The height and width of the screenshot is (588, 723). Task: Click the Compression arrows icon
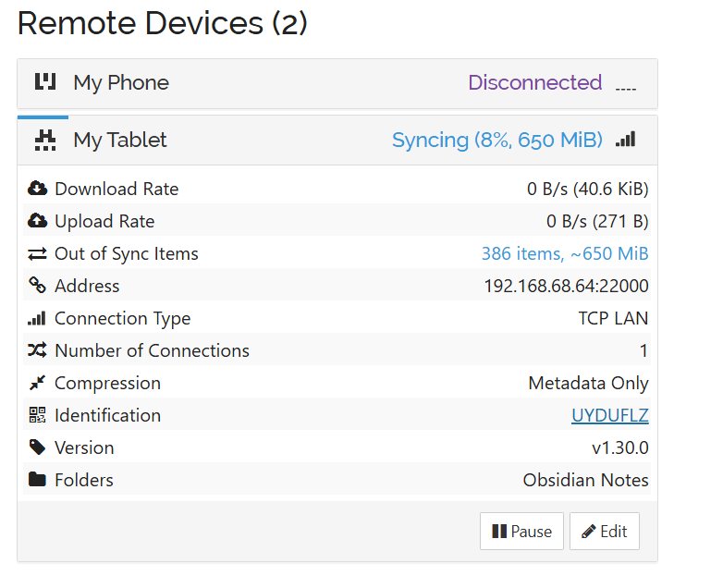click(x=37, y=383)
